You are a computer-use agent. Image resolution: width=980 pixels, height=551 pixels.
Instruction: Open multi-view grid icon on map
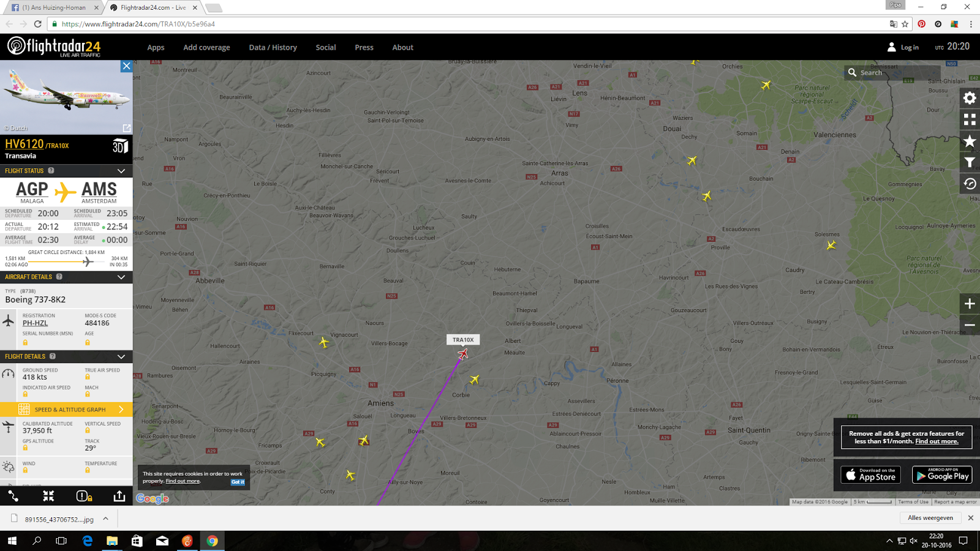pyautogui.click(x=970, y=119)
